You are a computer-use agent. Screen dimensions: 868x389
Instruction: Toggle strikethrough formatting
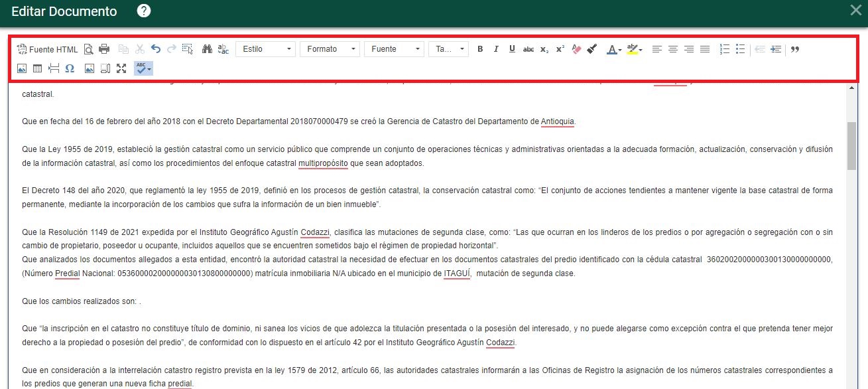pos(528,49)
